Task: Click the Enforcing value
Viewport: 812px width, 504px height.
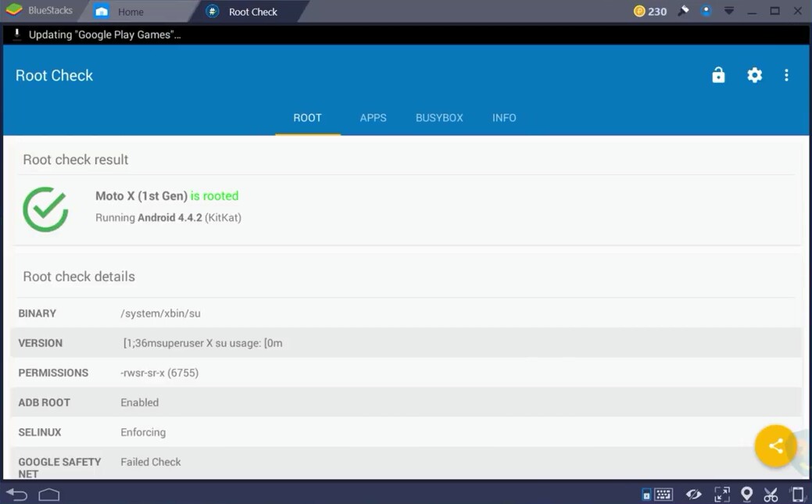Action: click(x=144, y=432)
